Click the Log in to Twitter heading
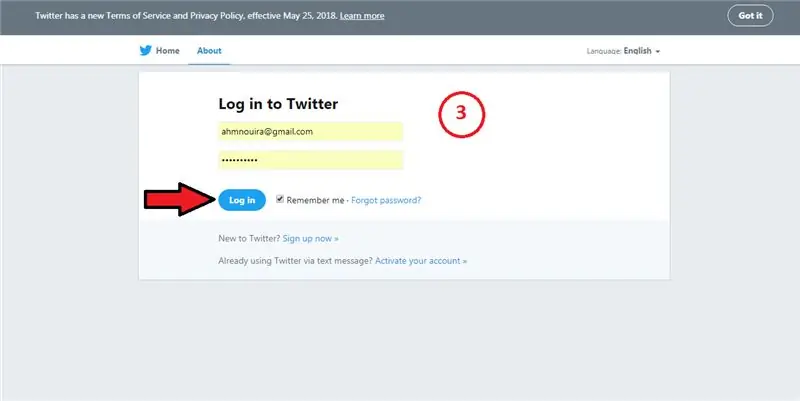 278,104
